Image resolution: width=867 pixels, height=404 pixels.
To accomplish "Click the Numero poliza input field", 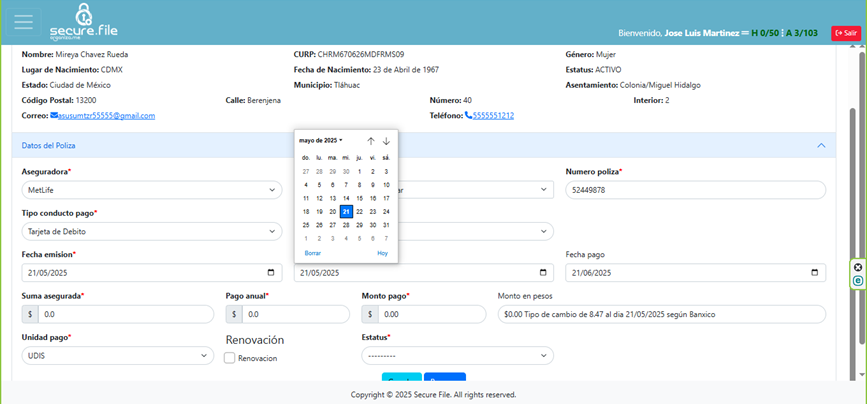I will 695,190.
